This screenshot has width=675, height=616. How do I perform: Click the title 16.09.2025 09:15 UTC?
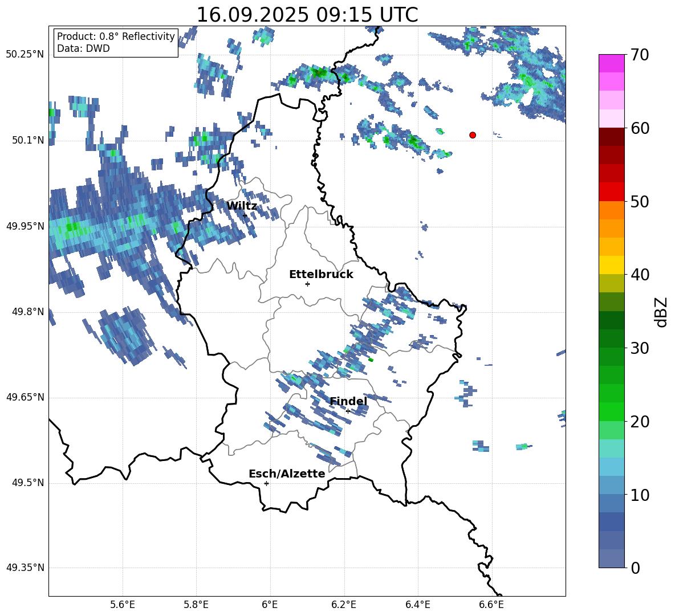307,15
